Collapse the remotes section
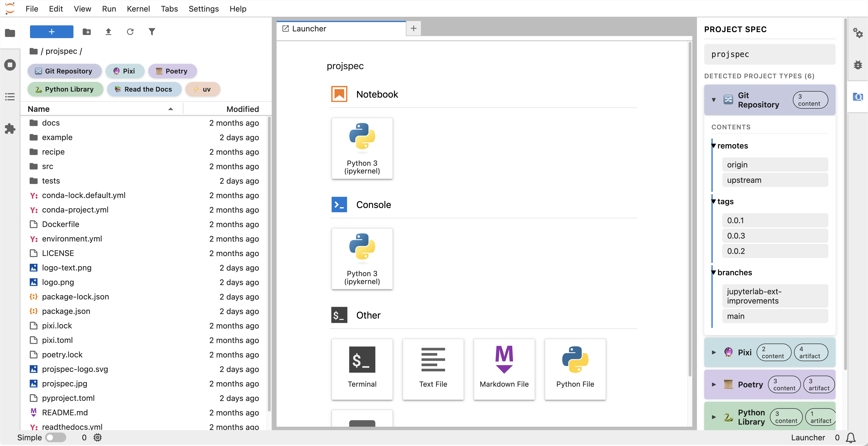The width and height of the screenshot is (868, 446). coord(714,146)
